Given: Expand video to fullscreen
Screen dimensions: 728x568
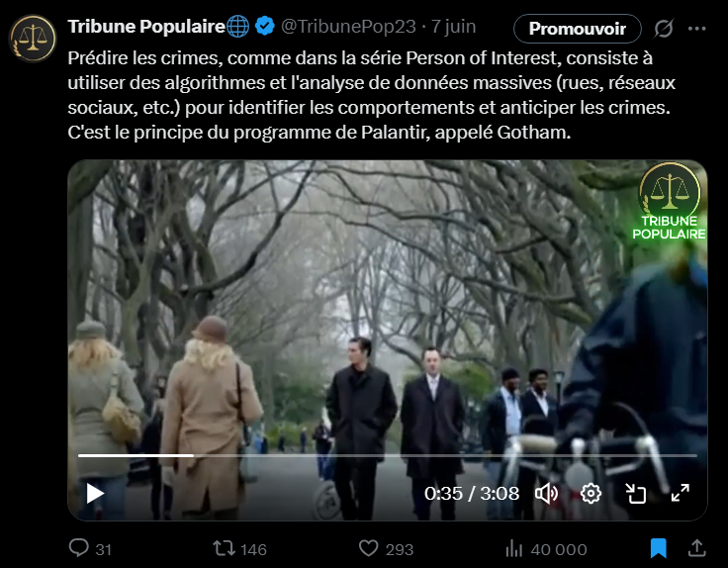Looking at the screenshot, I should tap(681, 493).
